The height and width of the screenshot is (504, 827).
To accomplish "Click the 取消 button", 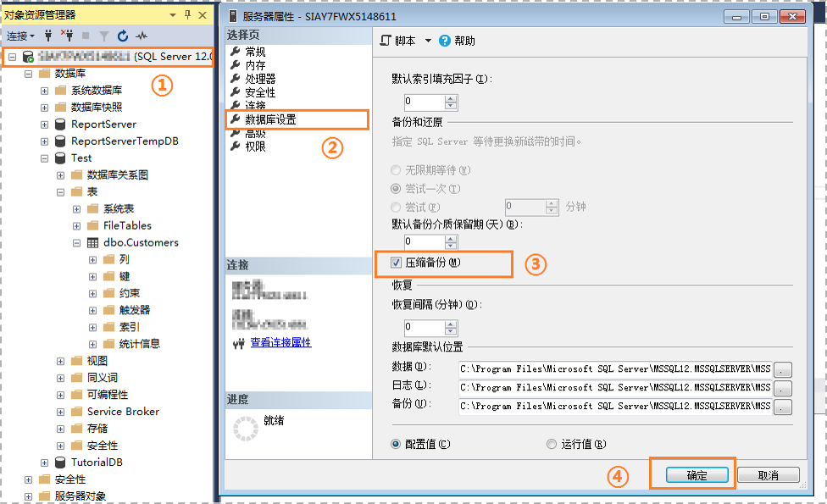I will (769, 475).
